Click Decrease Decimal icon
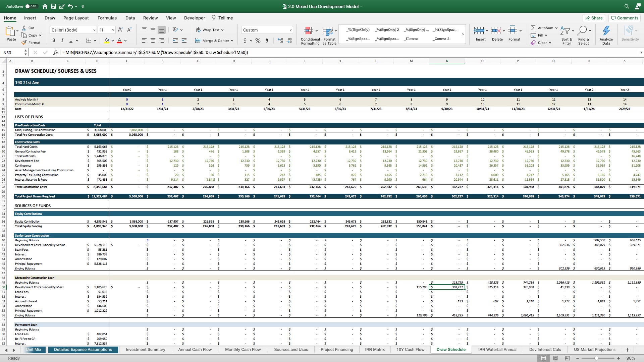The height and width of the screenshot is (362, 644). pyautogui.click(x=289, y=41)
